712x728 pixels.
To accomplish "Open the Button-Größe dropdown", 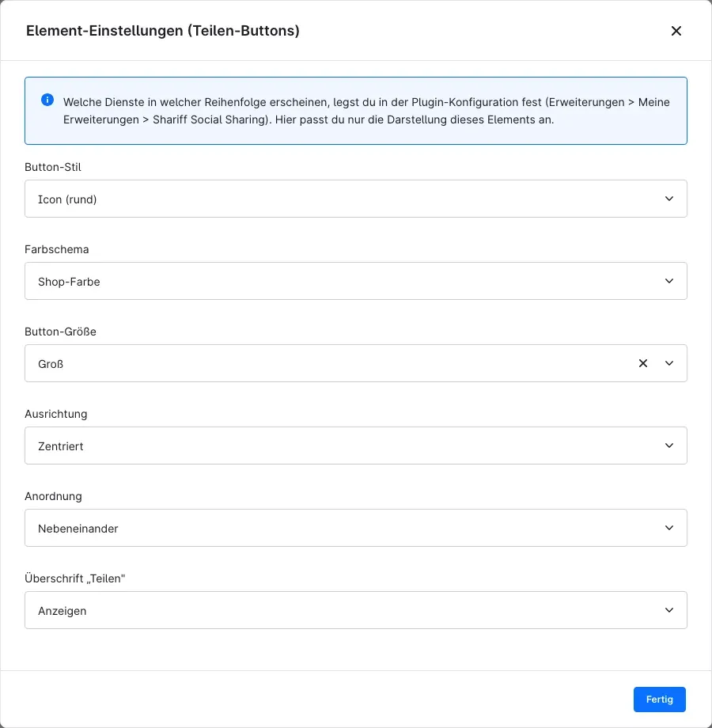I will (x=355, y=363).
